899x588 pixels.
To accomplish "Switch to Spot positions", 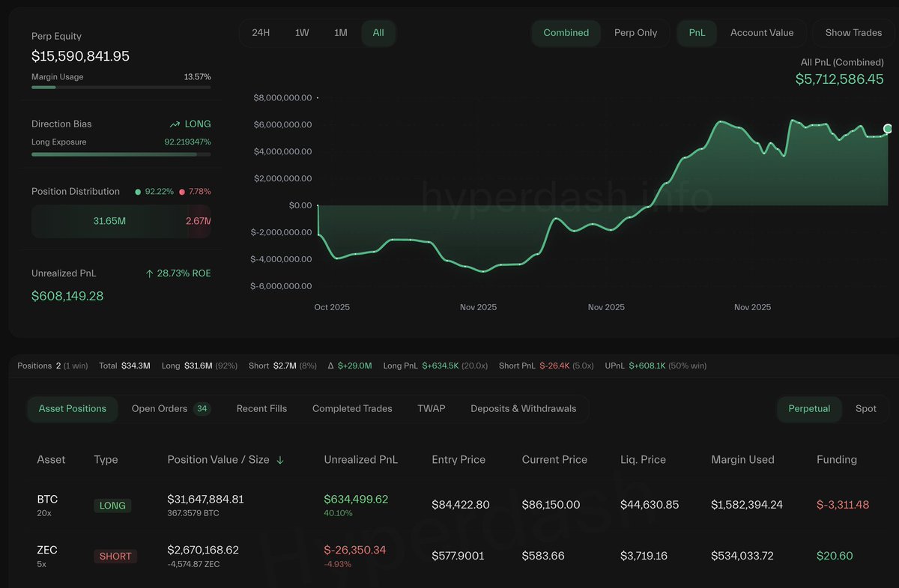I will [x=865, y=409].
